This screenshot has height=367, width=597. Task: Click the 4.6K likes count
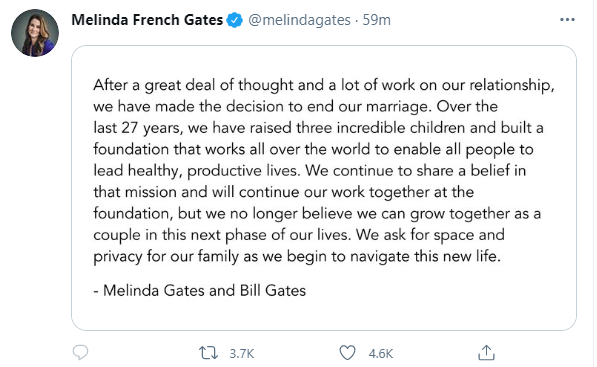pos(380,354)
